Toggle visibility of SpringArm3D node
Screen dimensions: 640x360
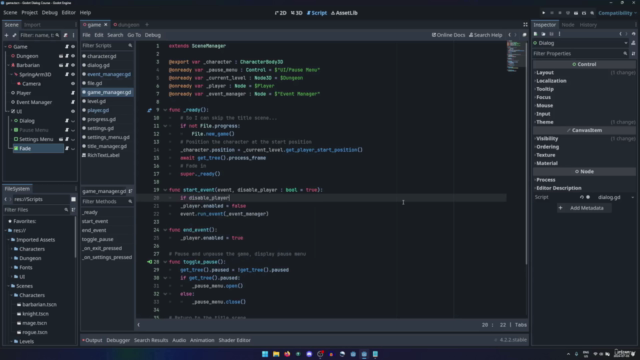(x=73, y=75)
